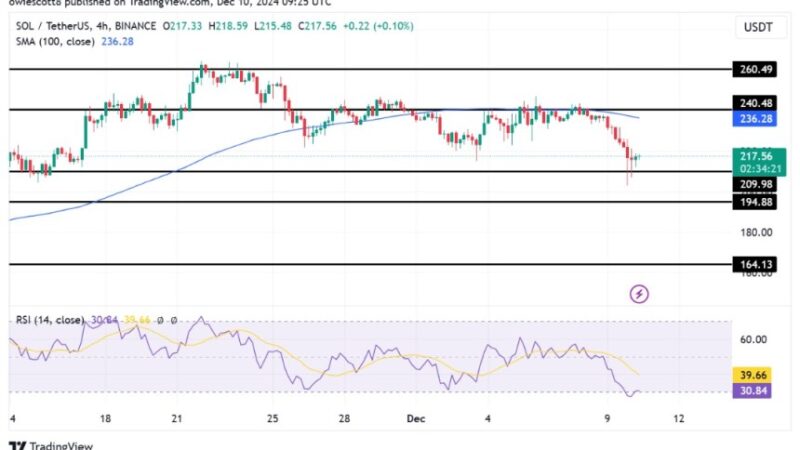Click the 18 date axis label
The width and height of the screenshot is (800, 450).
point(105,419)
